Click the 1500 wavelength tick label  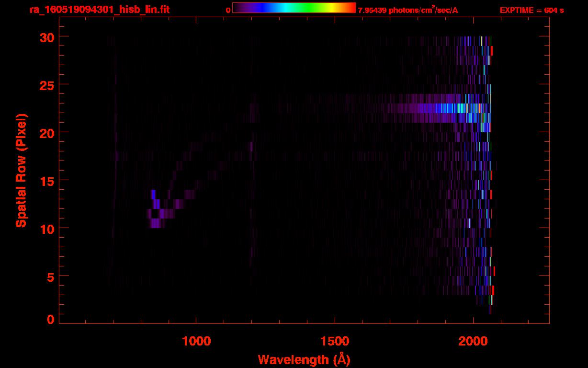click(335, 341)
